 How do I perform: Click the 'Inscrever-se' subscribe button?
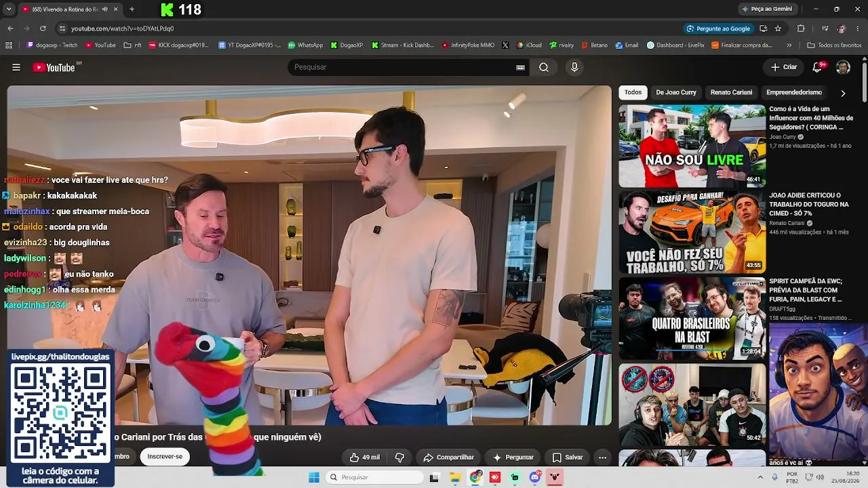165,457
